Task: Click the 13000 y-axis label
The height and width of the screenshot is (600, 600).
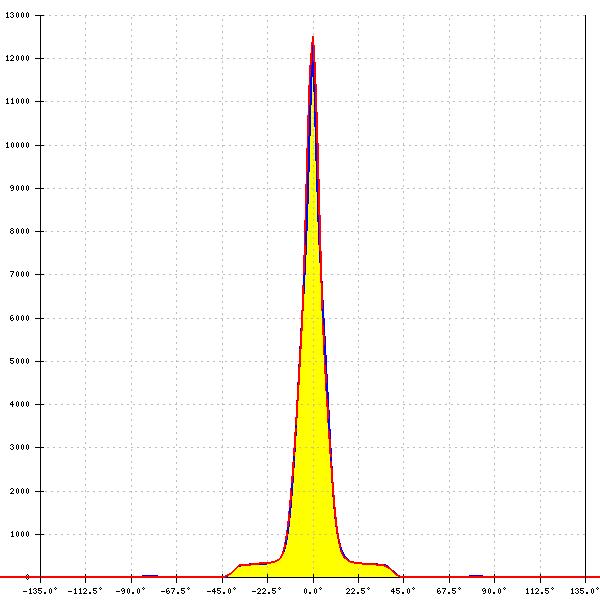Action: (x=17, y=16)
